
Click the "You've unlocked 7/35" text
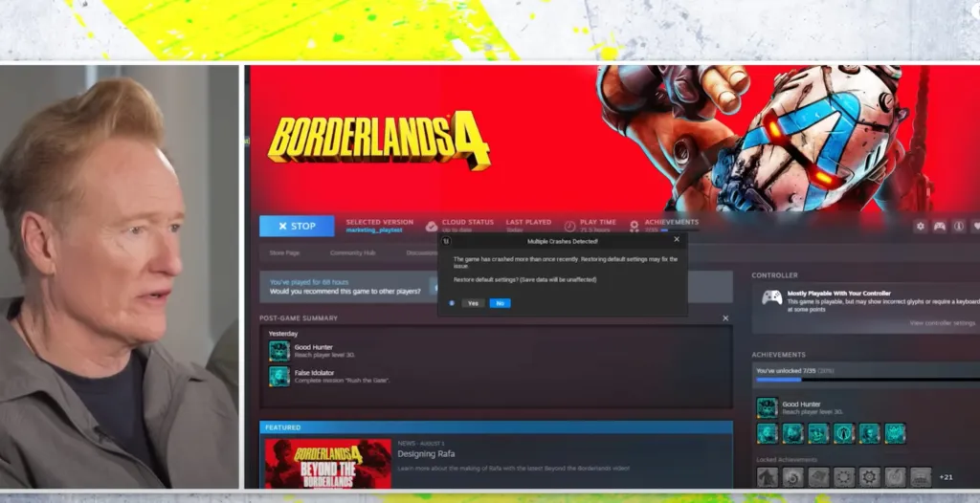(787, 370)
